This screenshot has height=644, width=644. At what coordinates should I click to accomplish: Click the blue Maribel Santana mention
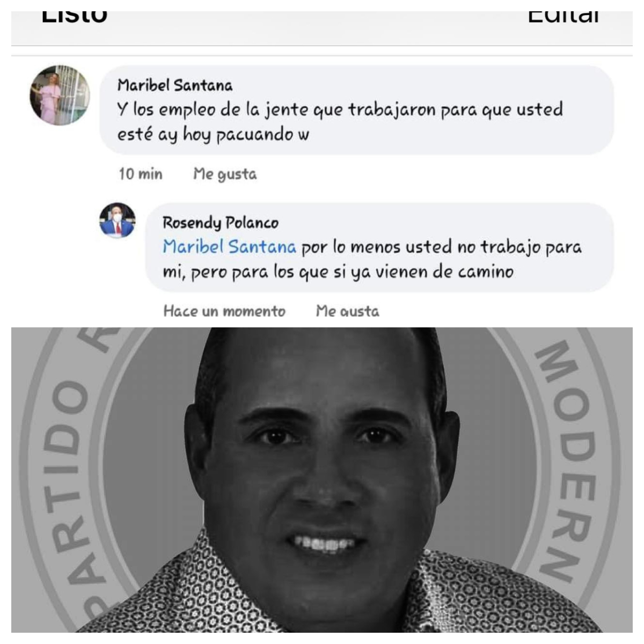(229, 247)
